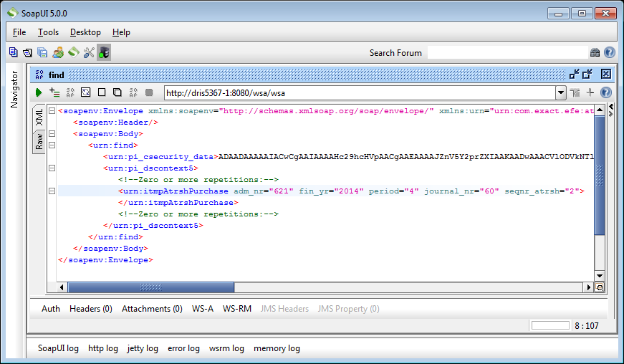Open the Attachments (0) tab
Viewport: 624px width, 364px height.
(x=152, y=309)
